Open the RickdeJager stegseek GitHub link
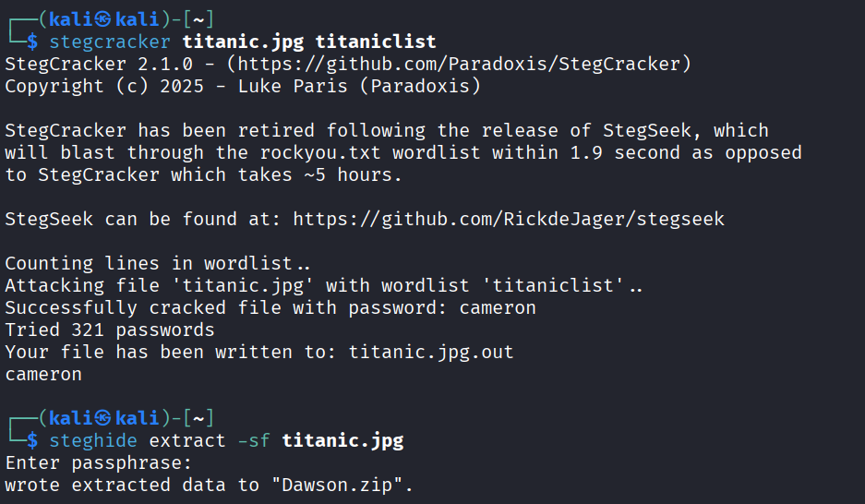This screenshot has width=865, height=504. tap(509, 219)
